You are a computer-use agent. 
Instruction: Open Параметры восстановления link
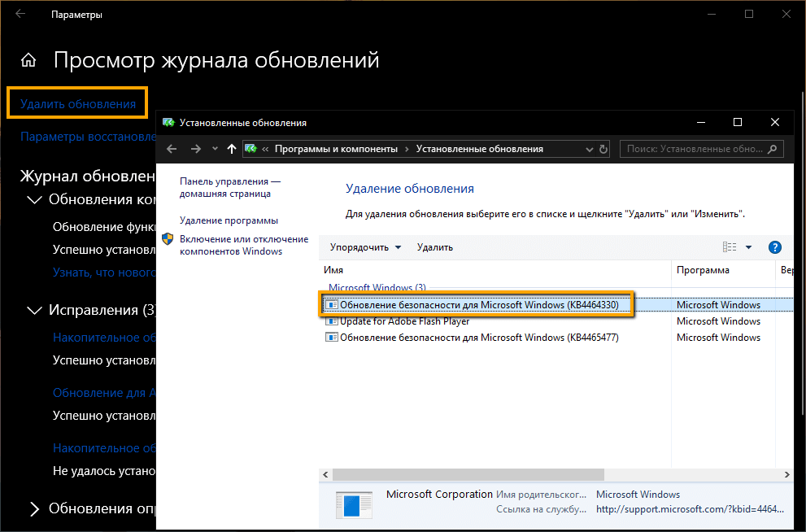coord(88,137)
